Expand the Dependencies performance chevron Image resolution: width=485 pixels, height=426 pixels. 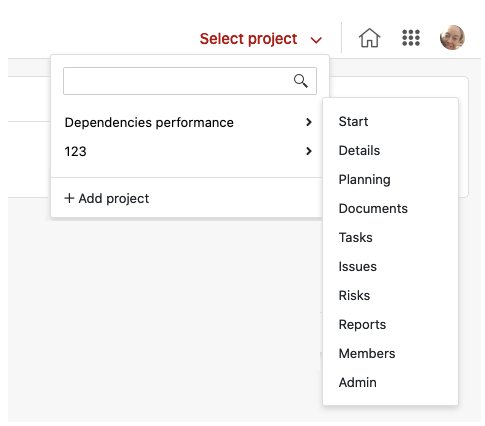pos(309,122)
